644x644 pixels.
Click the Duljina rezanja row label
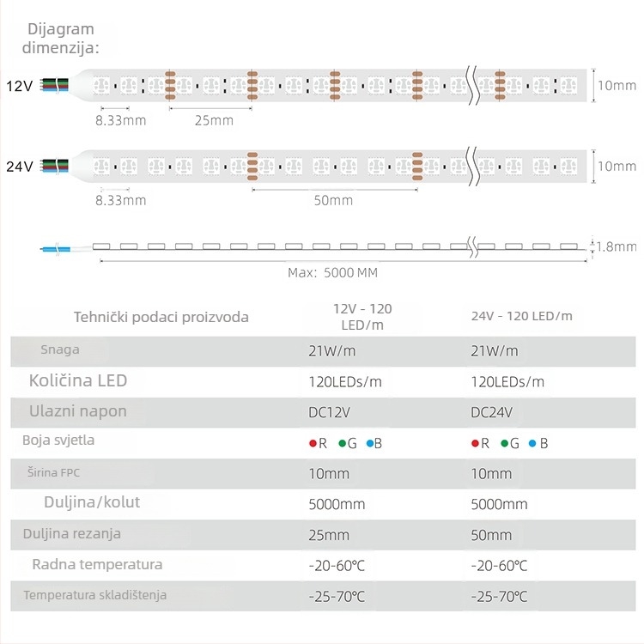coord(72,533)
